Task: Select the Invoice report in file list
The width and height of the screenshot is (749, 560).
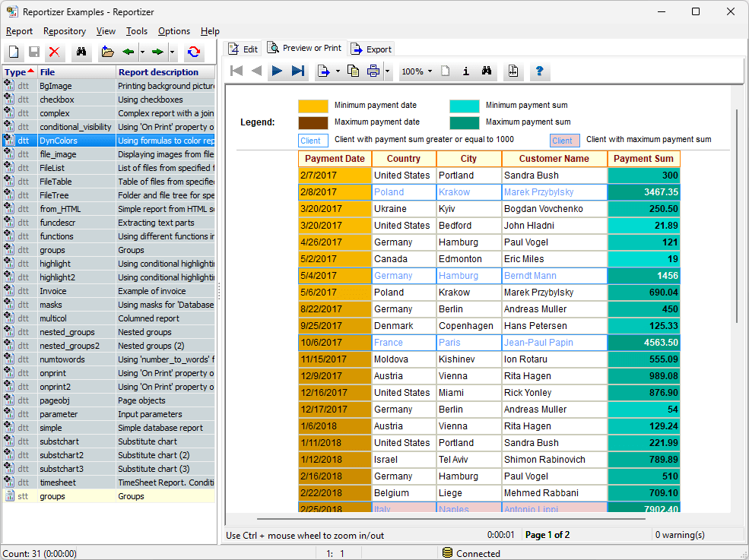Action: pyautogui.click(x=53, y=291)
